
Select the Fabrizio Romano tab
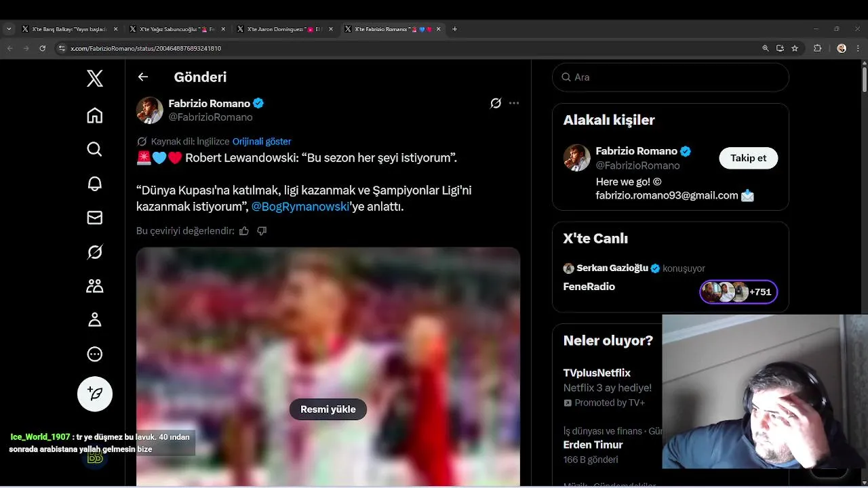pos(391,29)
